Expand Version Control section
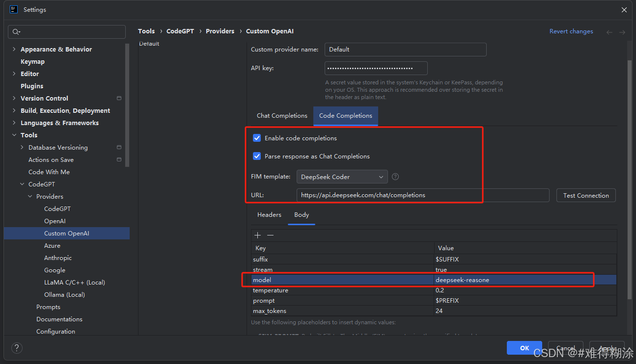 tap(14, 98)
